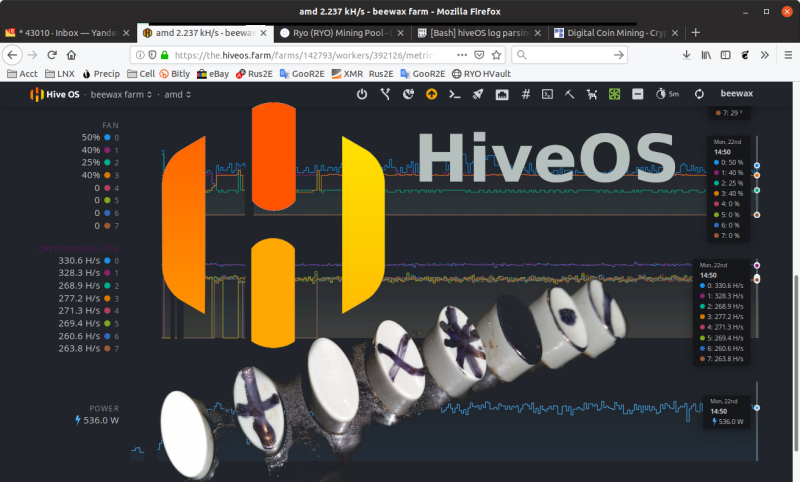Open Firefox library icon
Image resolution: width=800 pixels, height=482 pixels.
click(x=706, y=55)
